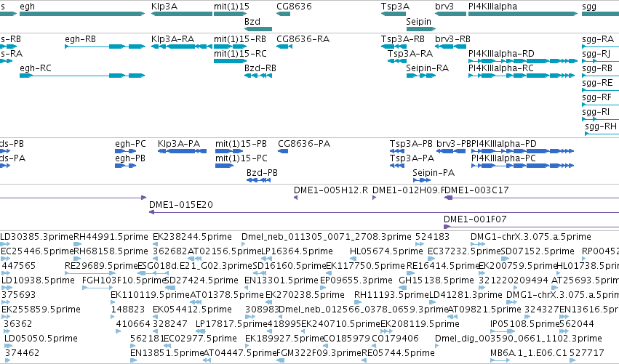Click the FGH103F10.5prime EST label
Image resolution: width=619 pixels, height=364 pixels.
124,280
